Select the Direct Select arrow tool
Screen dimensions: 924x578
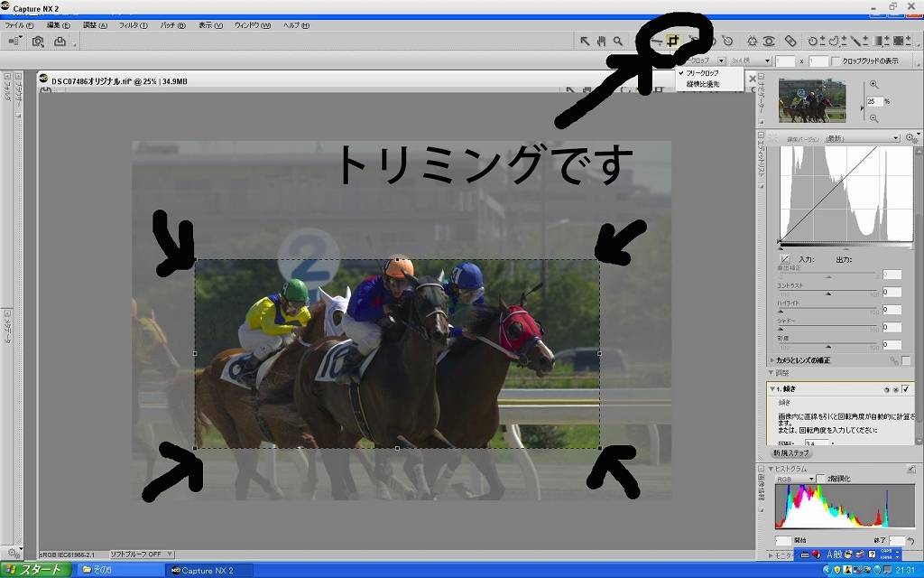(x=585, y=41)
